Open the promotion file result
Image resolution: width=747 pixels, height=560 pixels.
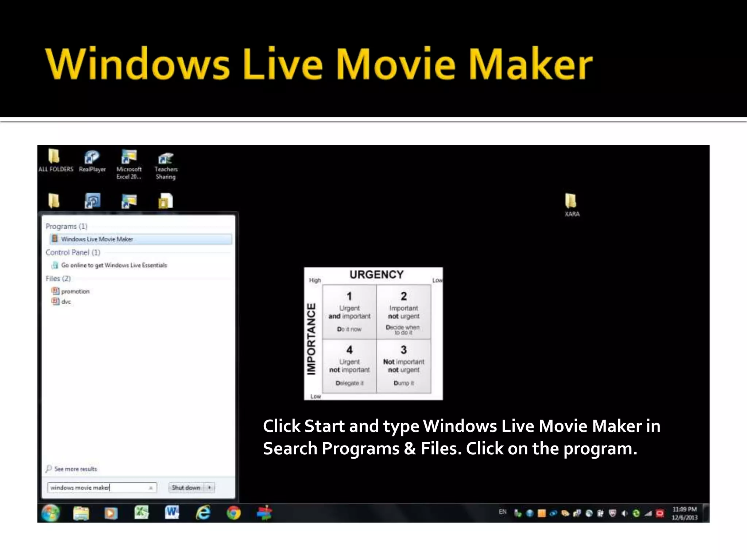70,291
